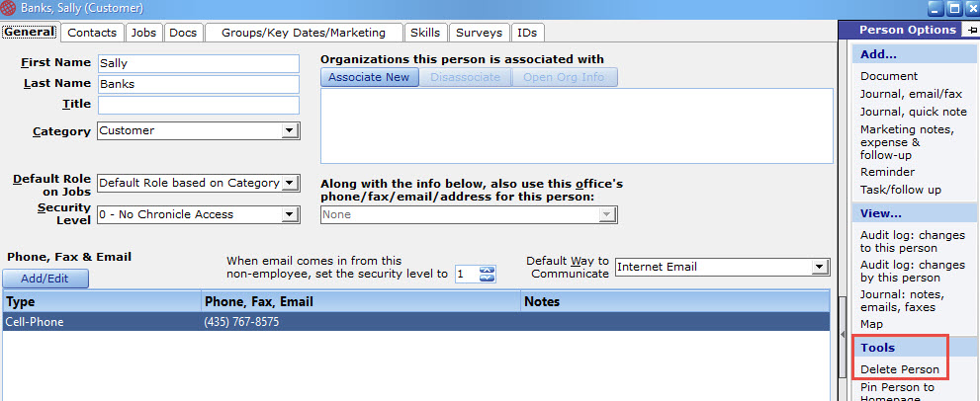Open Map under View section

[871, 324]
